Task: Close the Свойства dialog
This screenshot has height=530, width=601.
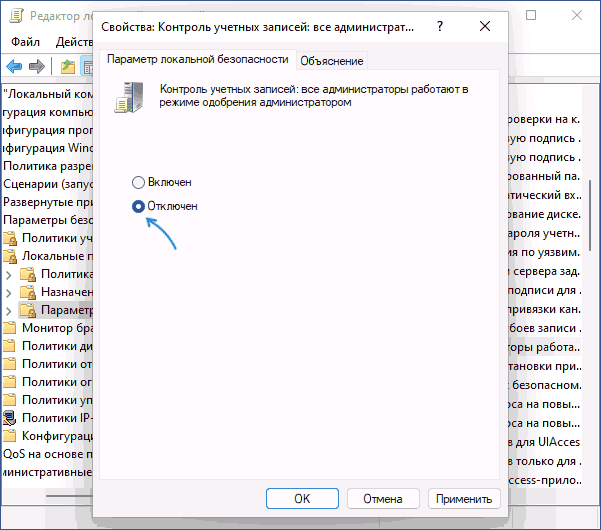Action: [485, 26]
